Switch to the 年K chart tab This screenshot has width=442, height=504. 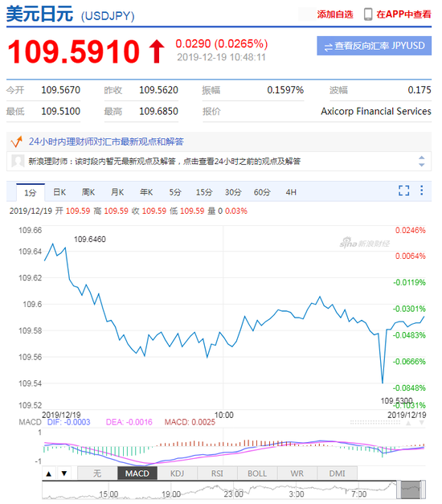point(146,192)
